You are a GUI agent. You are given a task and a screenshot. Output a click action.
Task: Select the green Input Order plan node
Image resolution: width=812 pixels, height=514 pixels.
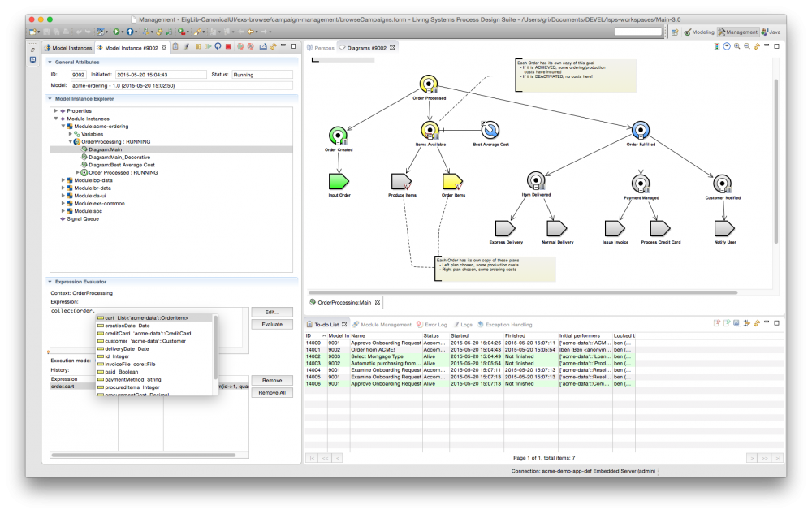(339, 180)
